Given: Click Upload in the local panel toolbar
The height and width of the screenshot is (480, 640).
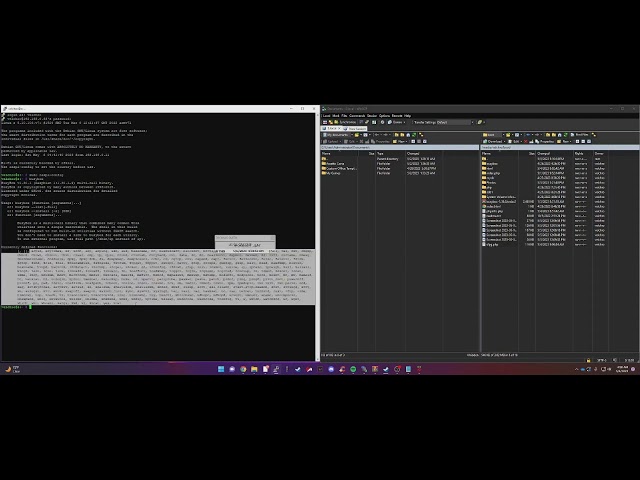Looking at the screenshot, I should pyautogui.click(x=333, y=141).
